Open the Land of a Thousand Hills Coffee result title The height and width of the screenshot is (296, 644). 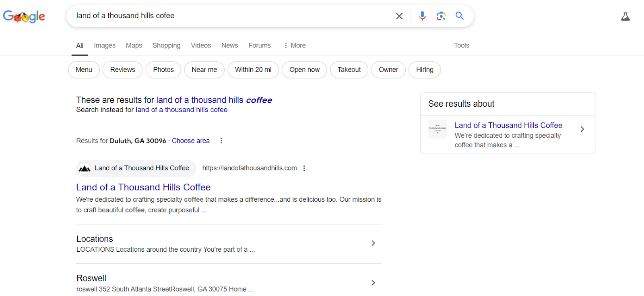click(x=143, y=187)
